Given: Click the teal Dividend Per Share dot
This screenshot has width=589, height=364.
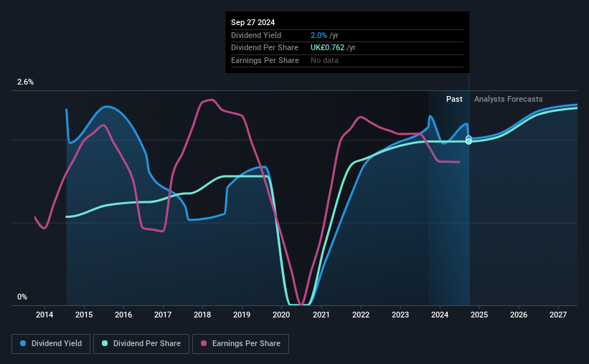Looking at the screenshot, I should click(x=105, y=343).
